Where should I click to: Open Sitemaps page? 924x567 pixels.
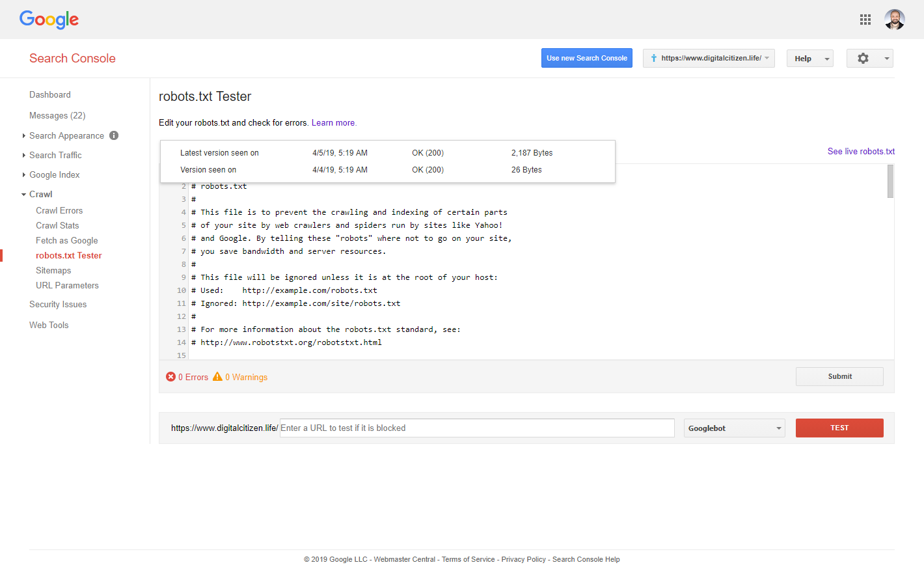pyautogui.click(x=53, y=270)
